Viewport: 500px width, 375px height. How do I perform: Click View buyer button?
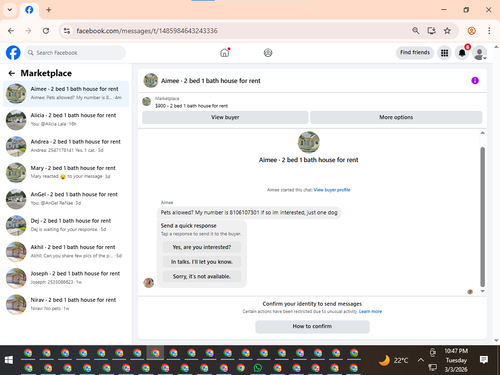coord(225,117)
